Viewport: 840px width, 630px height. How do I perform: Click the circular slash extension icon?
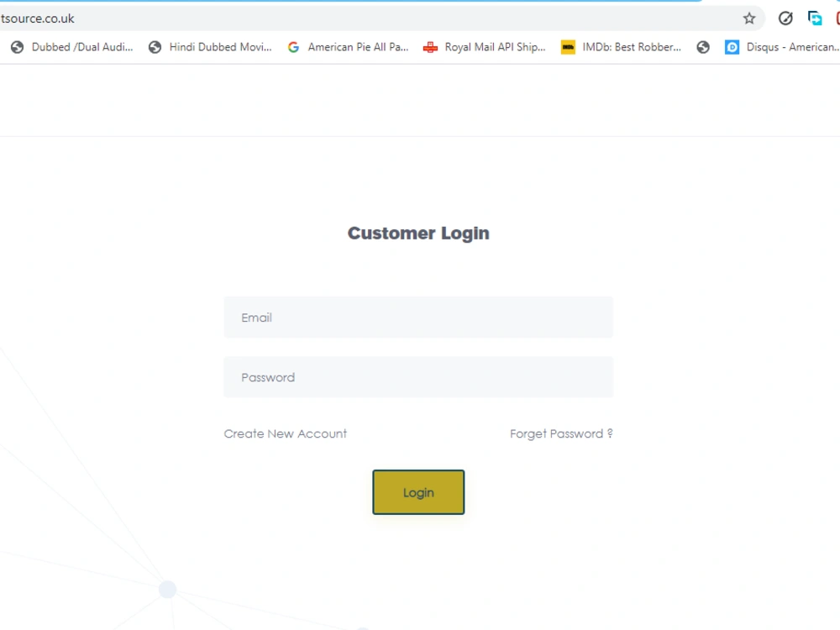785,18
